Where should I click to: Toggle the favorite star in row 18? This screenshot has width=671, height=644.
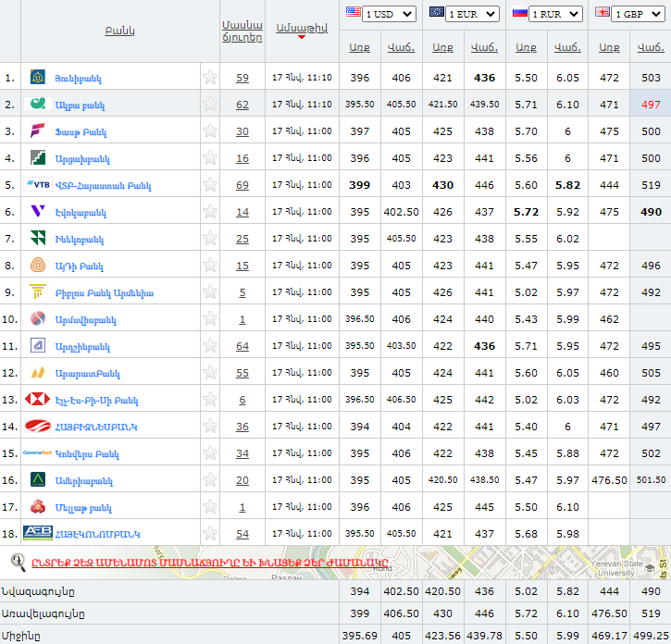point(210,533)
